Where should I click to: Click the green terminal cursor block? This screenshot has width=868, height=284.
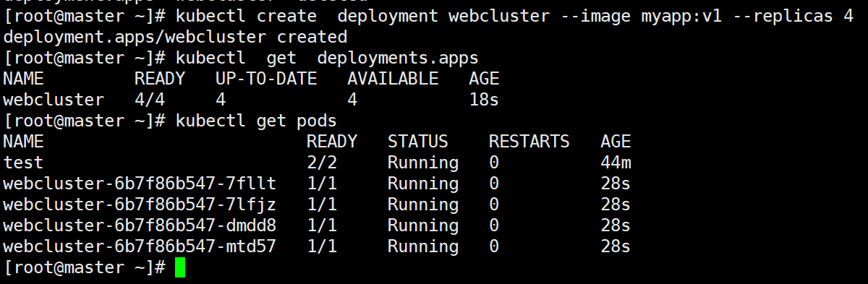coord(180,267)
